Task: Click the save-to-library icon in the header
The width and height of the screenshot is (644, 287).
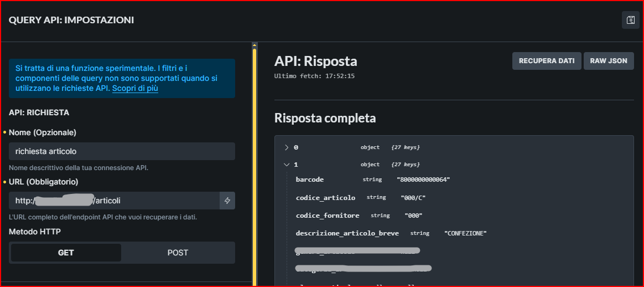Action: 630,20
